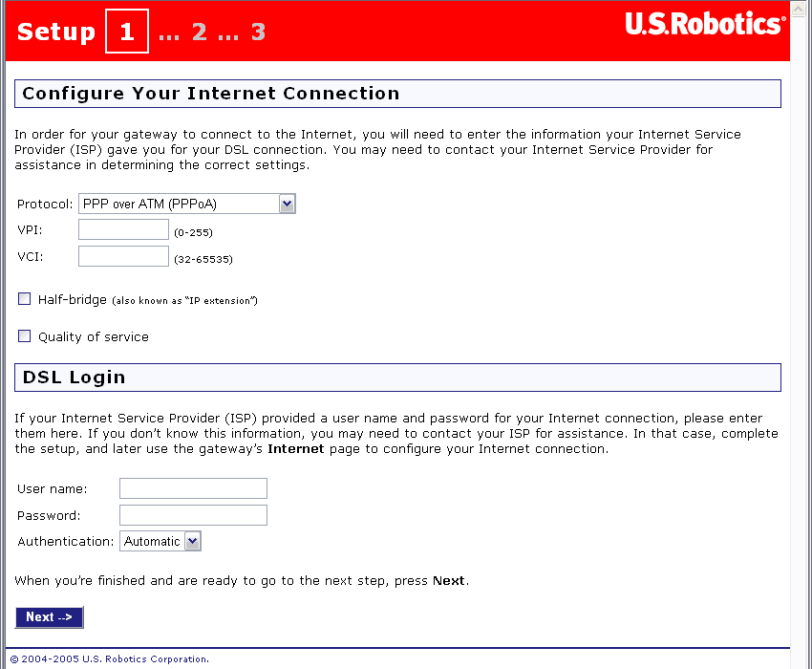Click the scrollbar up arrow

(x=798, y=9)
